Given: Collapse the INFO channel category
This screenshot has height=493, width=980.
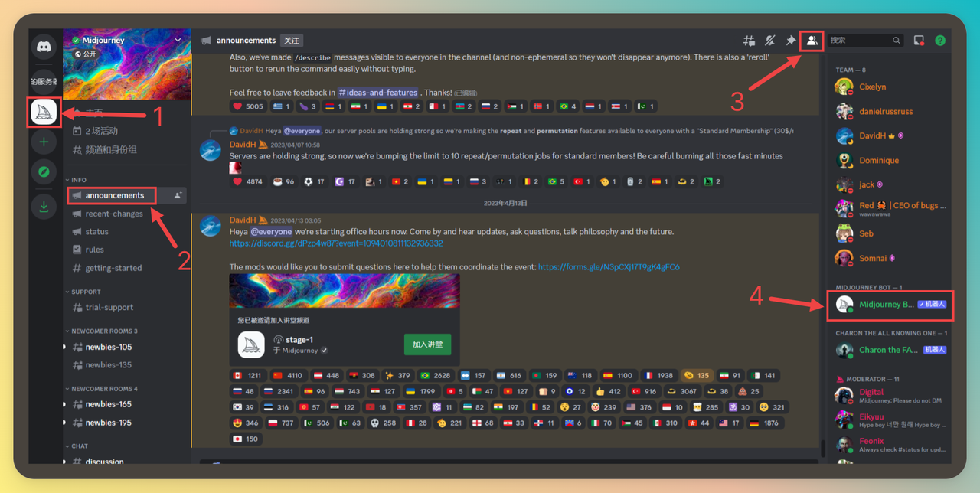Looking at the screenshot, I should [79, 180].
